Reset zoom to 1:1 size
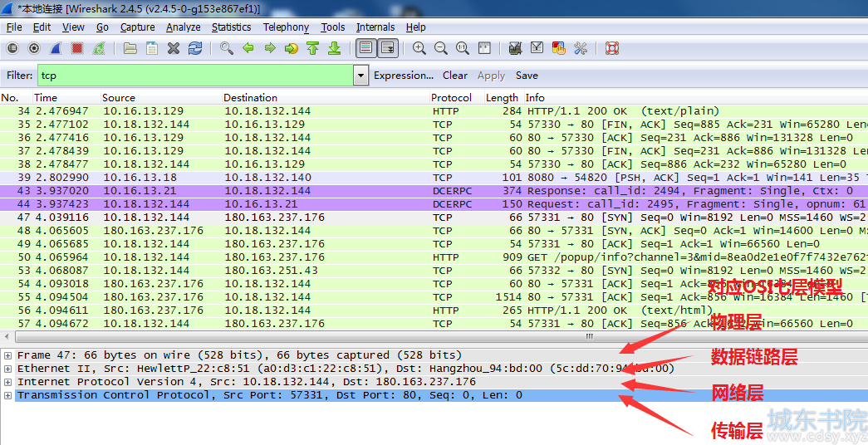 462,49
